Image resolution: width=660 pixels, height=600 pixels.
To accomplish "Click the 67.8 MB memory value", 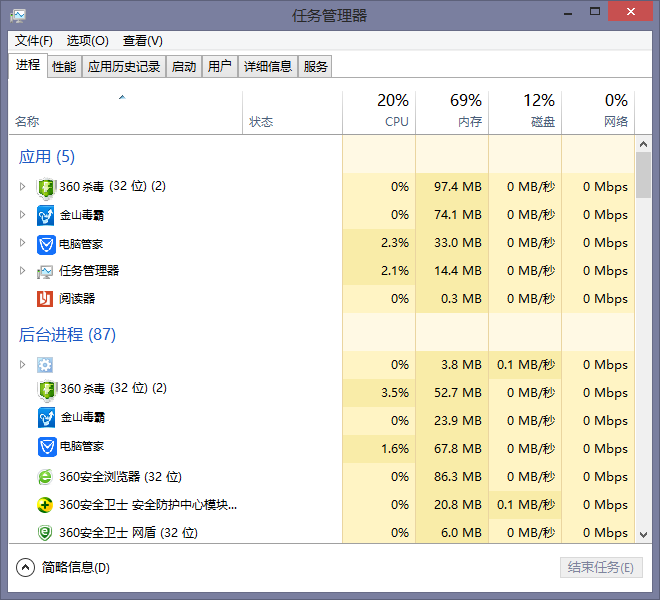I will coord(458,449).
